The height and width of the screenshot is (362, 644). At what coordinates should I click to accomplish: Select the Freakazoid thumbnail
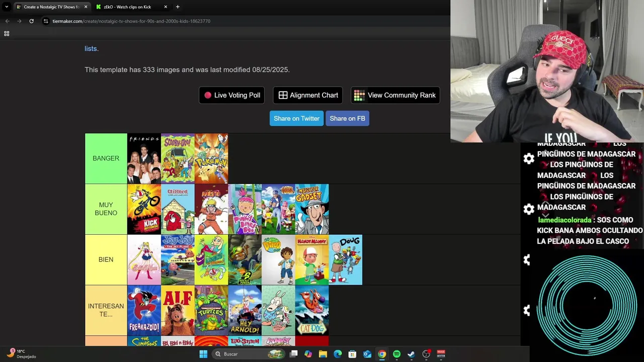(144, 310)
